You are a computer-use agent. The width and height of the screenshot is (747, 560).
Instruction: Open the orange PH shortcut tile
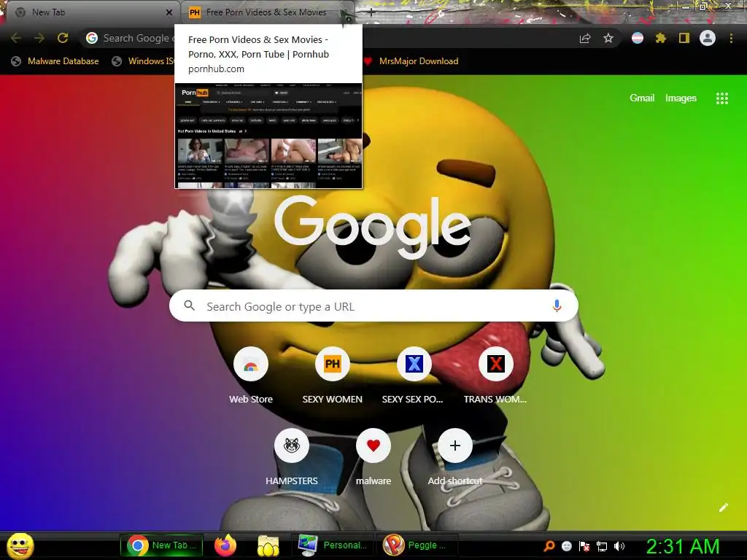pos(333,375)
